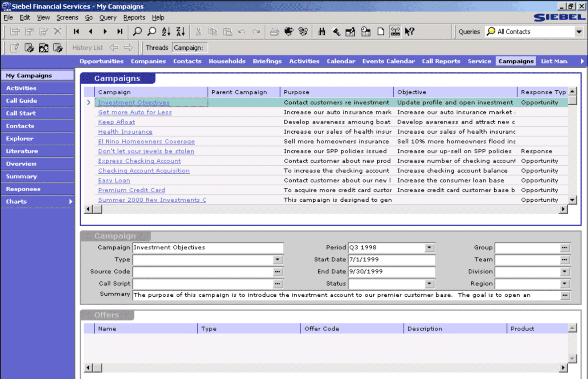Open the Query menu
The width and height of the screenshot is (588, 379).
108,17
